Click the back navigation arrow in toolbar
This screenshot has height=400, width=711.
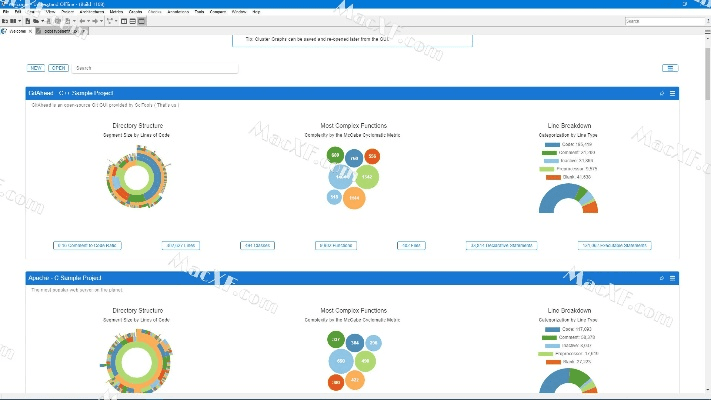tap(82, 21)
